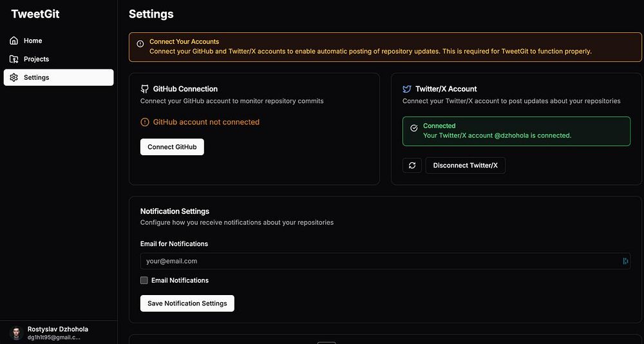Click the Twitter bird icon in account card
Image resolution: width=644 pixels, height=344 pixels.
coord(407,89)
